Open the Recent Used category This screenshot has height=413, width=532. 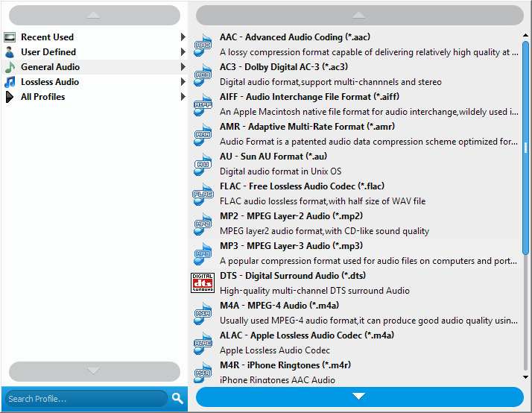(x=95, y=37)
